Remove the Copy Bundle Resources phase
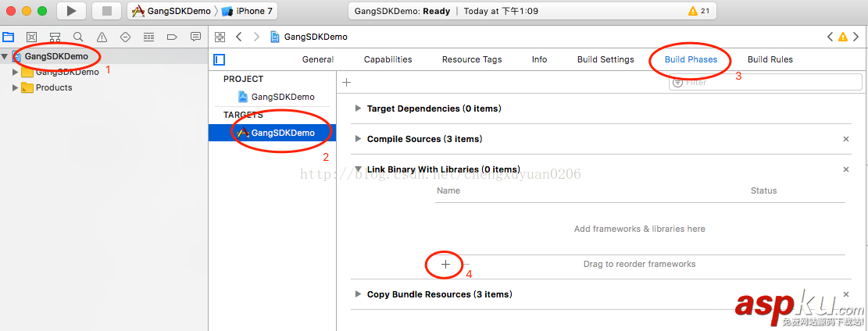Image resolution: width=868 pixels, height=331 pixels. (x=846, y=294)
